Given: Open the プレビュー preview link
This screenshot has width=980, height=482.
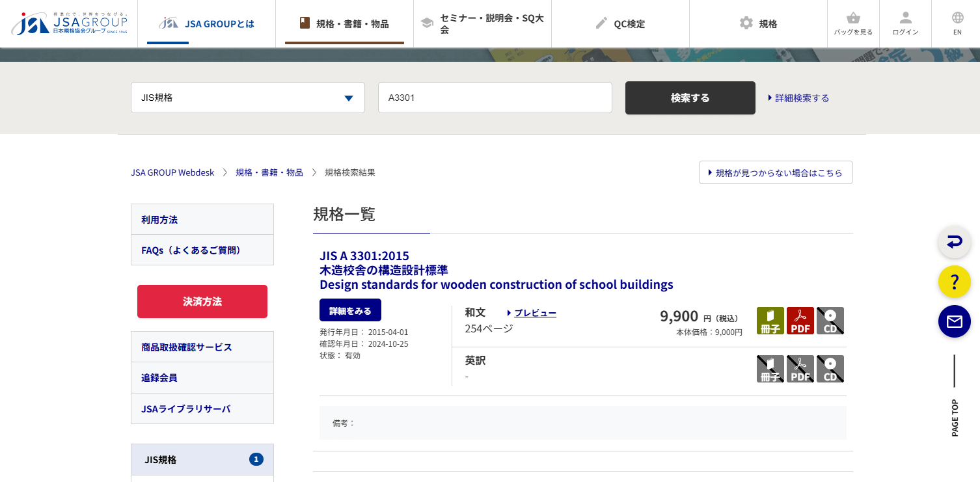Looking at the screenshot, I should click(x=534, y=313).
